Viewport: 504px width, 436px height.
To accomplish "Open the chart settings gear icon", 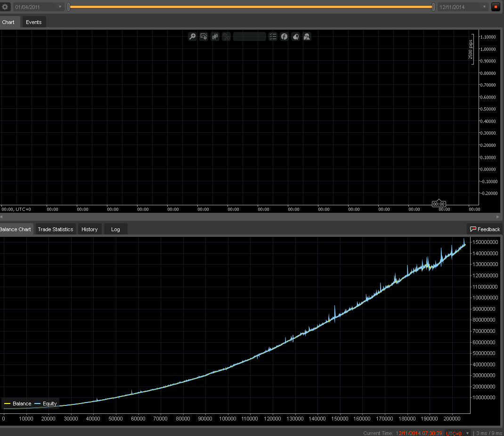I will click(204, 37).
